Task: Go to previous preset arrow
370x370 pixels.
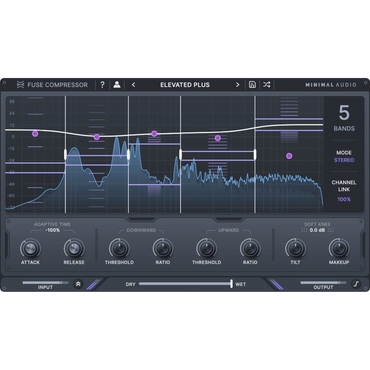Action: pos(133,85)
